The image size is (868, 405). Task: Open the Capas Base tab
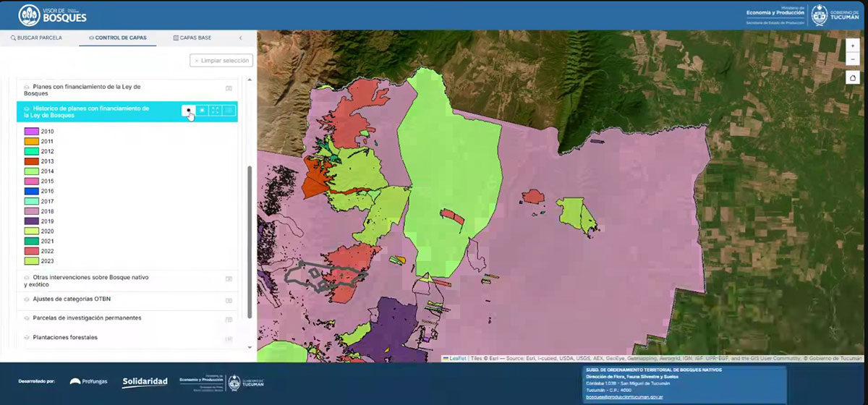192,38
